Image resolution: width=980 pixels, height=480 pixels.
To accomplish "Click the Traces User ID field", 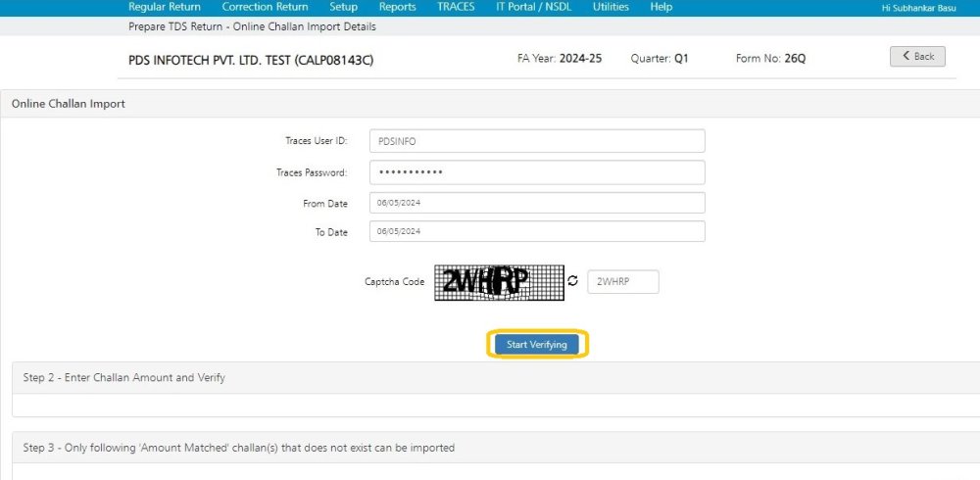I will (x=537, y=141).
